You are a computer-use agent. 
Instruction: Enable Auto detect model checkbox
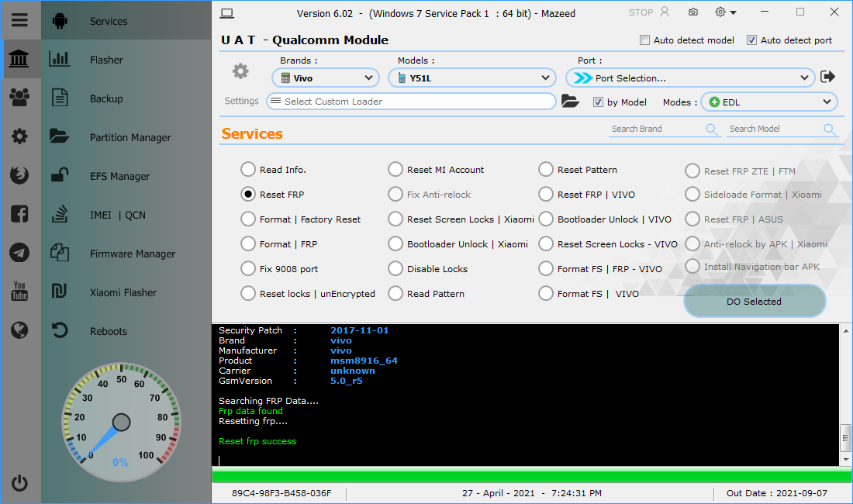(644, 40)
